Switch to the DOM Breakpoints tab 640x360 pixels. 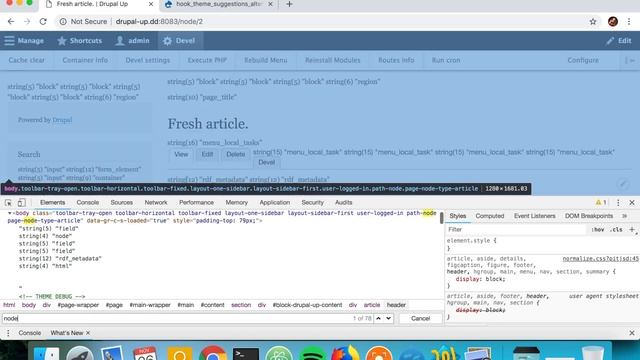click(x=589, y=216)
